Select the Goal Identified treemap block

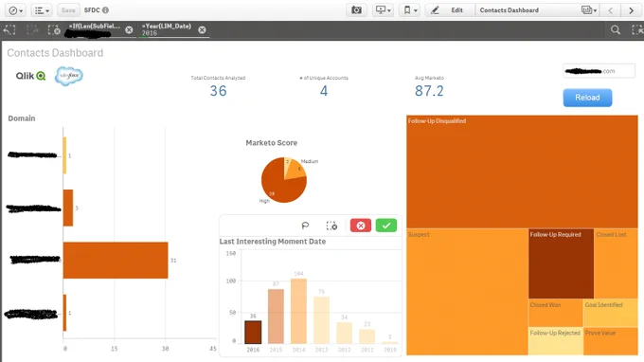coord(611,313)
